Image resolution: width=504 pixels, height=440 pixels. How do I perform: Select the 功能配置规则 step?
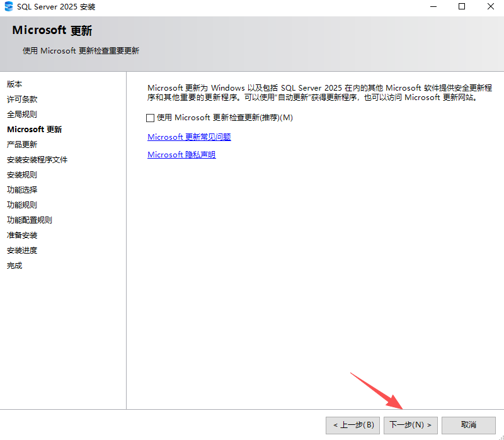(x=26, y=220)
